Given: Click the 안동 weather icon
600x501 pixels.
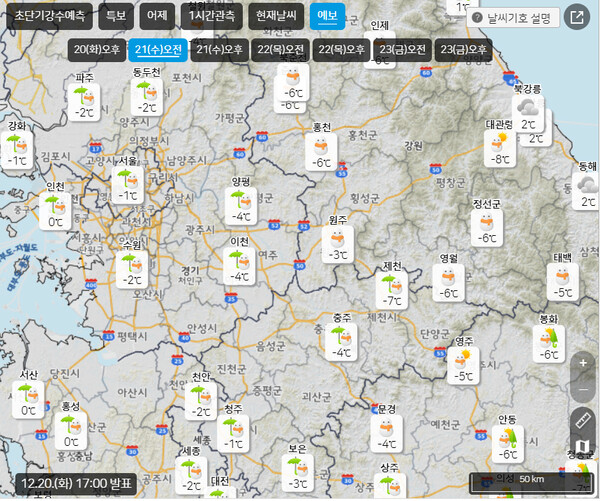Looking at the screenshot, I should tap(508, 444).
